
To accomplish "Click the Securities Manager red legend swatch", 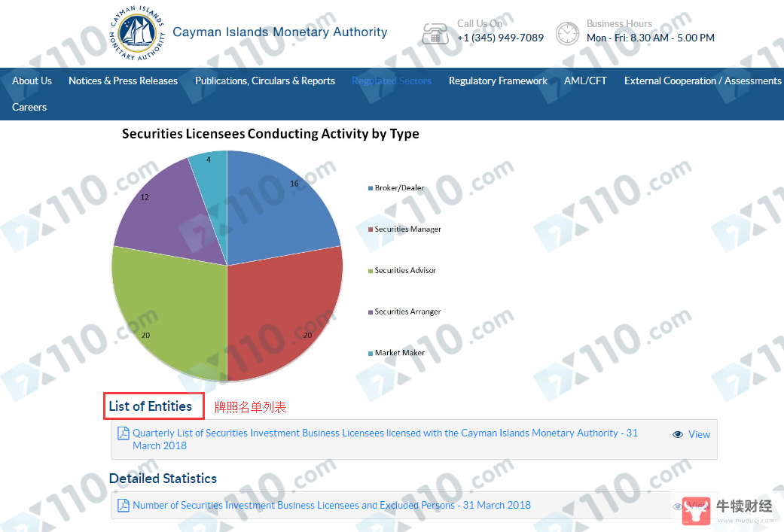I will pyautogui.click(x=371, y=230).
